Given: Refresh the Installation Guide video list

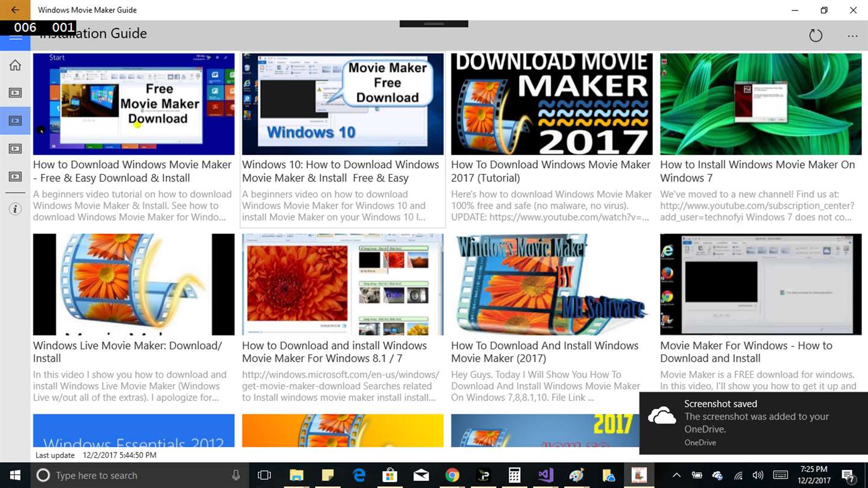Looking at the screenshot, I should tap(816, 36).
